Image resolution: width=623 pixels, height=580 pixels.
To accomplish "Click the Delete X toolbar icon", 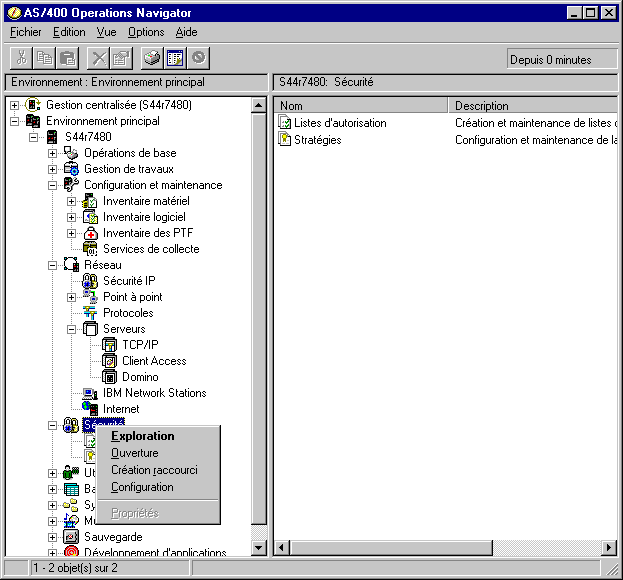I will pyautogui.click(x=99, y=58).
